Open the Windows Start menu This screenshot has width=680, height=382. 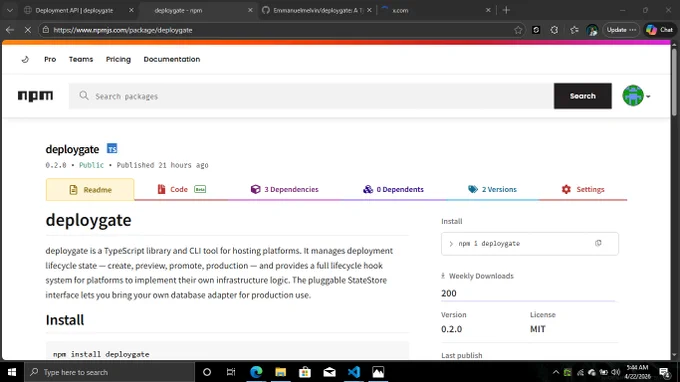pos(12,372)
